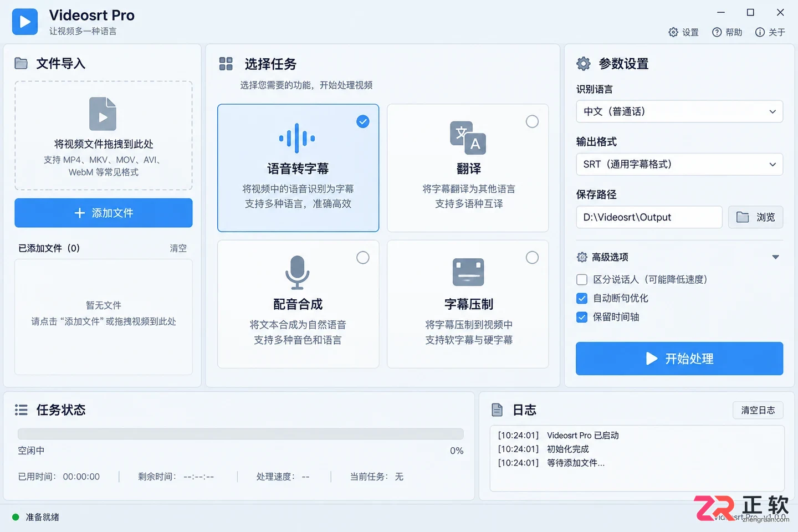Click the 清空日志 button
The height and width of the screenshot is (532, 798).
(758, 410)
